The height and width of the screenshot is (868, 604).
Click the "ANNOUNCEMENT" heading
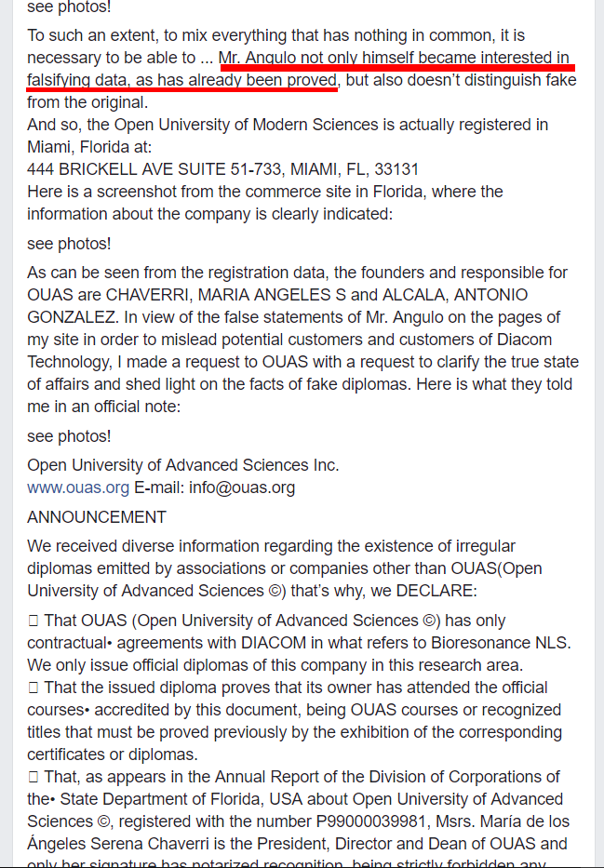coord(97,516)
